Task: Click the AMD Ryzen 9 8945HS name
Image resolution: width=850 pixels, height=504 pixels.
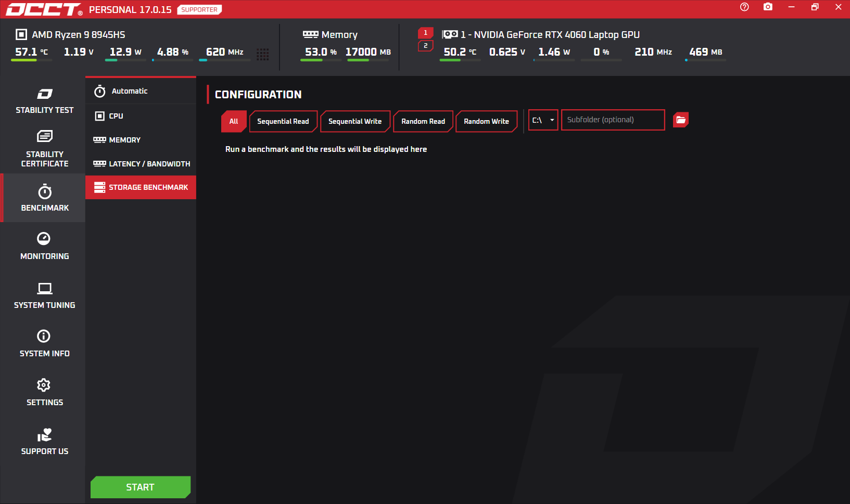Action: [x=79, y=35]
